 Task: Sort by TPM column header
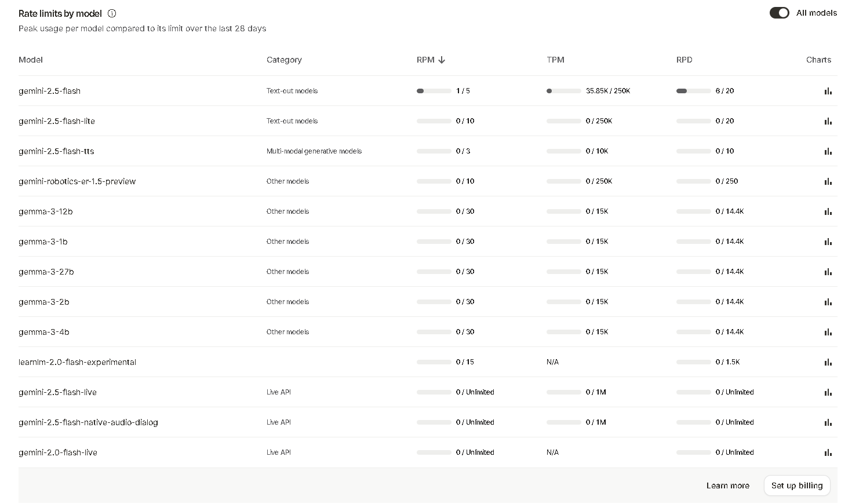coord(555,60)
